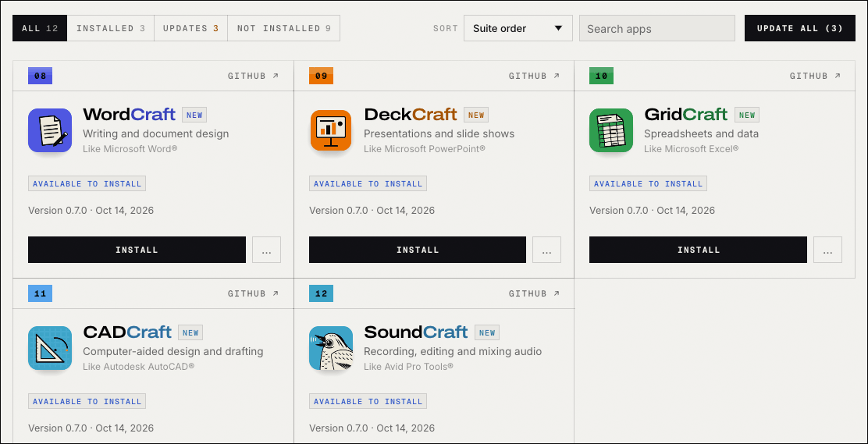Click the SoundCraft bird icon
The height and width of the screenshot is (444, 868).
coord(331,348)
